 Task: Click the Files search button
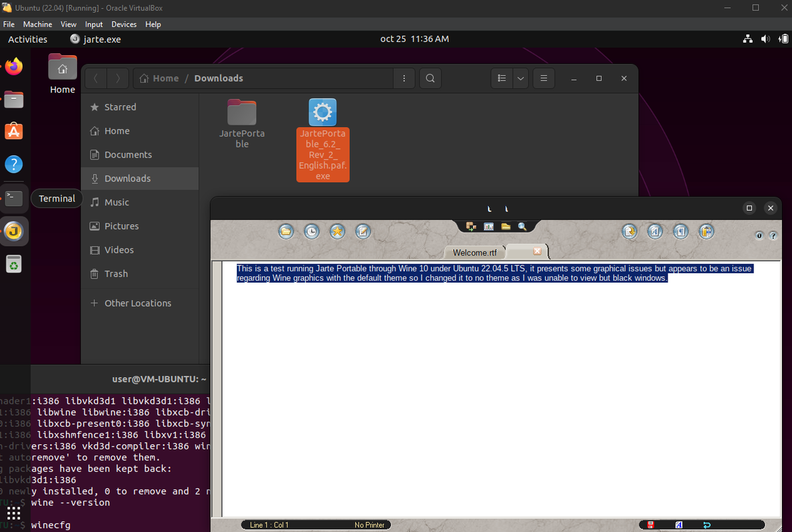pyautogui.click(x=430, y=78)
